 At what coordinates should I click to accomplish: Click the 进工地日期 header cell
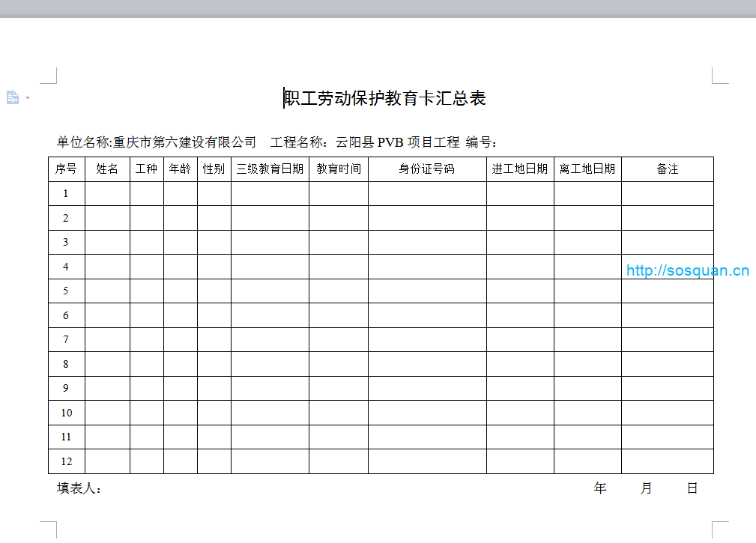(519, 169)
